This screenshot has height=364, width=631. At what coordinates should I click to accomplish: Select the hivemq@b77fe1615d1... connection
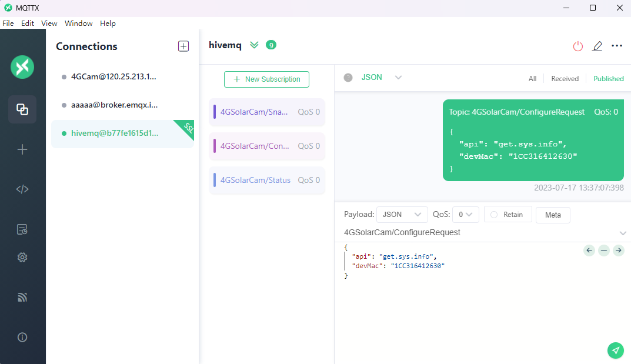(x=122, y=133)
